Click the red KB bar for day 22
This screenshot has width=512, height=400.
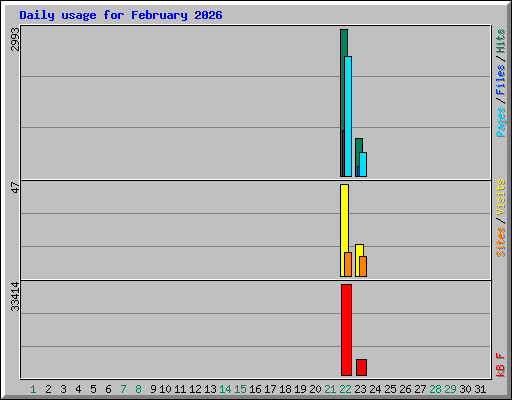tap(346, 330)
